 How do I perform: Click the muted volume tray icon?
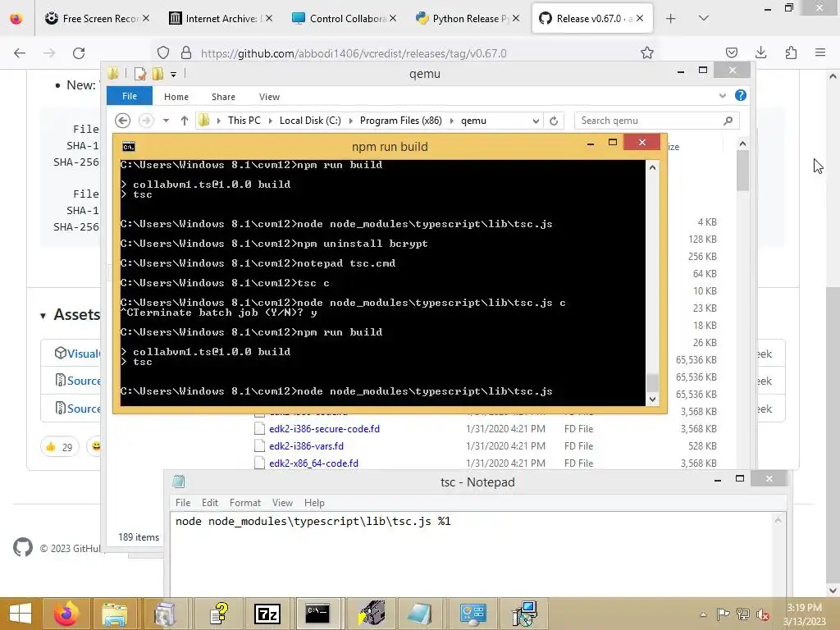762,614
